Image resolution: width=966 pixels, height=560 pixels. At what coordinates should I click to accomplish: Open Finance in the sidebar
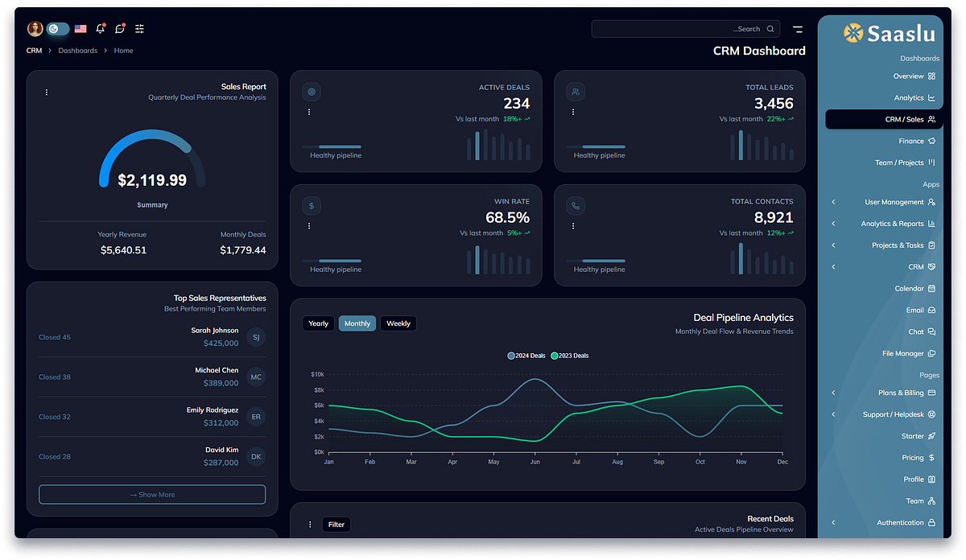(917, 141)
